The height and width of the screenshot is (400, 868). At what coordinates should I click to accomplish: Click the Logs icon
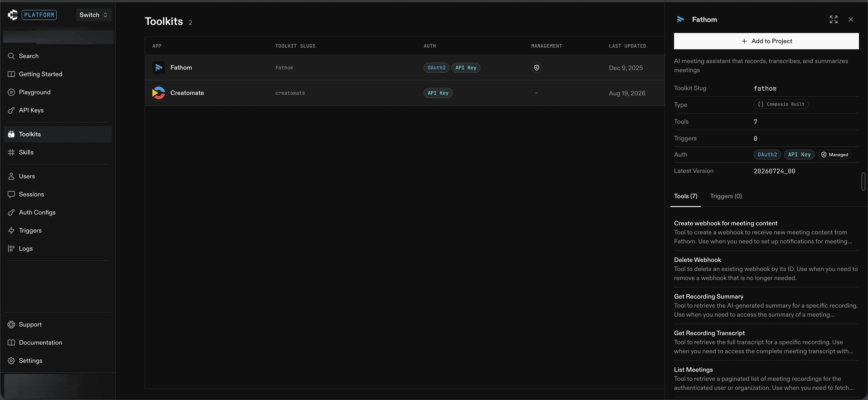pos(12,249)
